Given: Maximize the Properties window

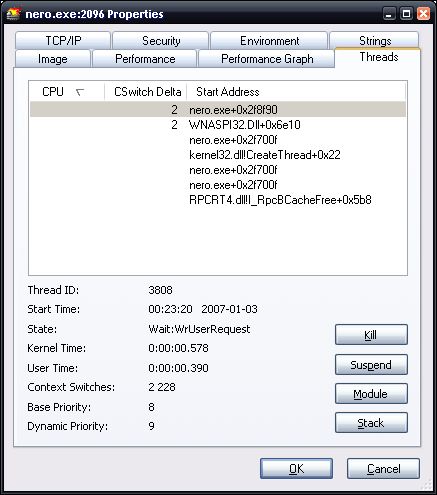Looking at the screenshot, I should (406, 14).
